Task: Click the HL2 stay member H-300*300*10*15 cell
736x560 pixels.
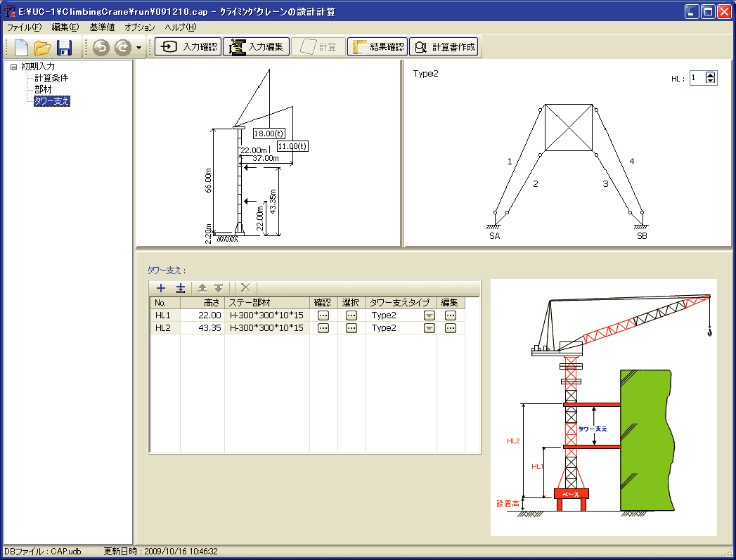Action: pyautogui.click(x=267, y=328)
